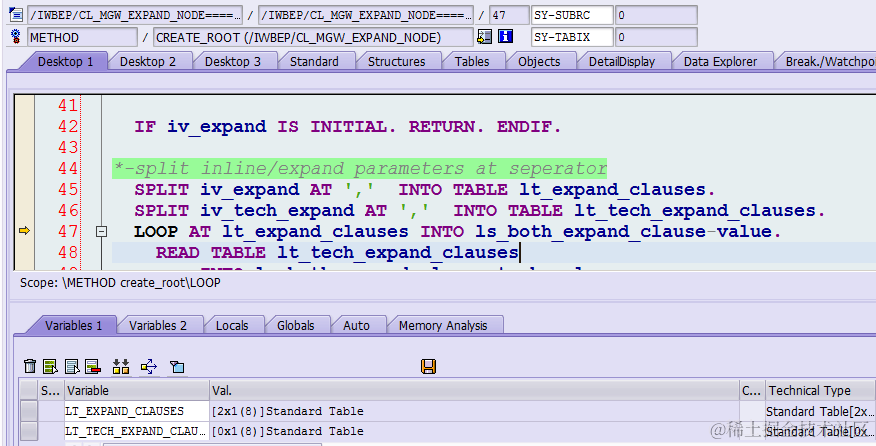The width and height of the screenshot is (876, 446).
Task: Click the yellow arrow at line 47
Action: click(x=24, y=230)
